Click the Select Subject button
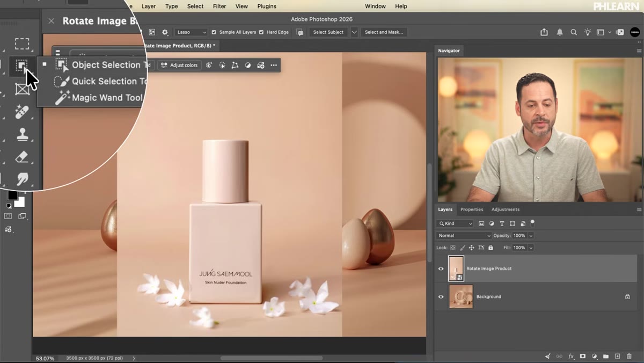The height and width of the screenshot is (363, 644). click(x=328, y=32)
